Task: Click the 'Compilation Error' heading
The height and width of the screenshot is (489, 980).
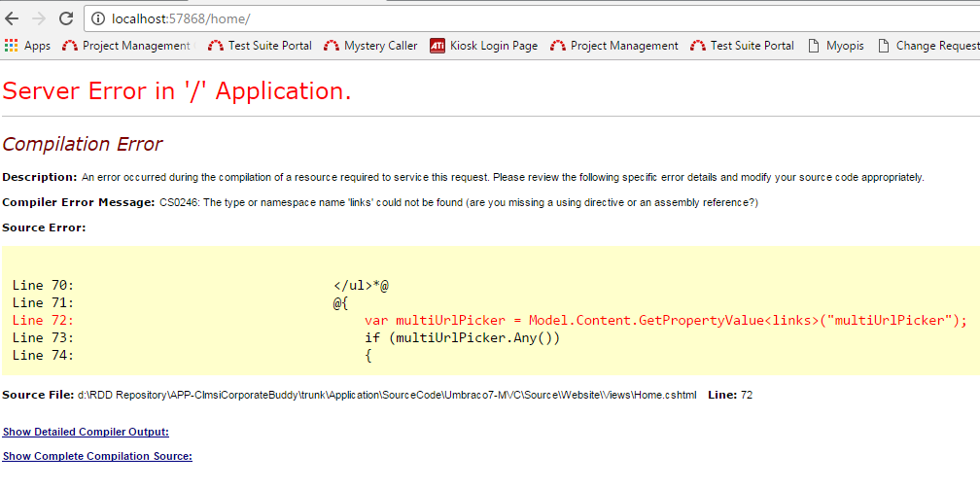Action: [83, 145]
